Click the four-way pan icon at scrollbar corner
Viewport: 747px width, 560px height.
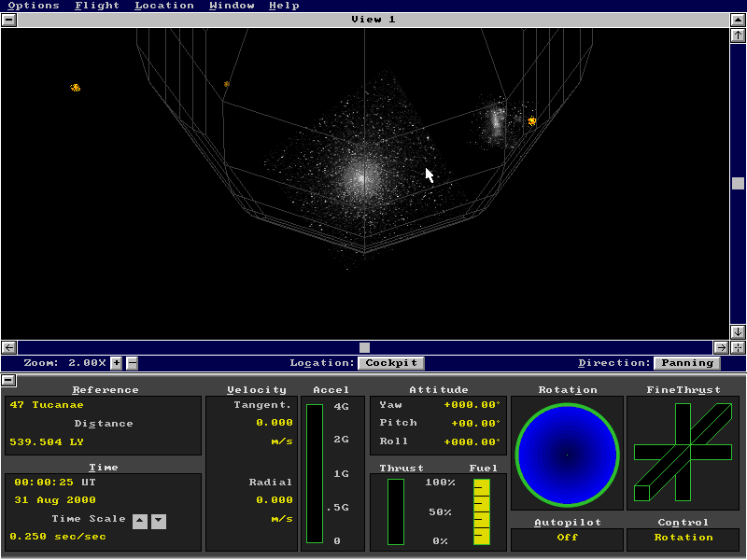tap(738, 347)
